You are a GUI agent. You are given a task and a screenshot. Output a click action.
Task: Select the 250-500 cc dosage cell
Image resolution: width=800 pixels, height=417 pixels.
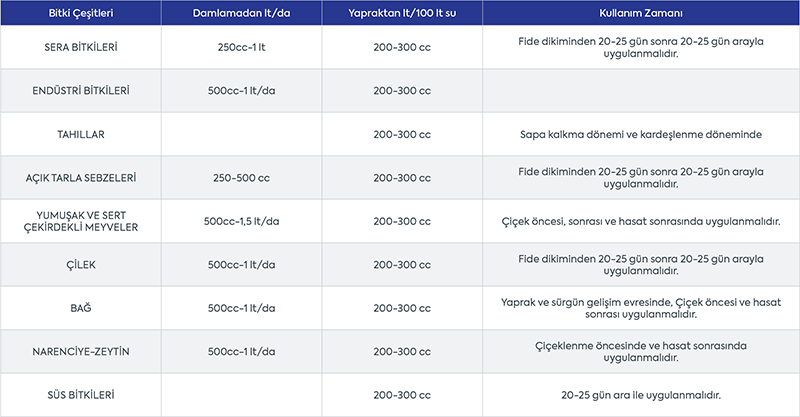[240, 178]
